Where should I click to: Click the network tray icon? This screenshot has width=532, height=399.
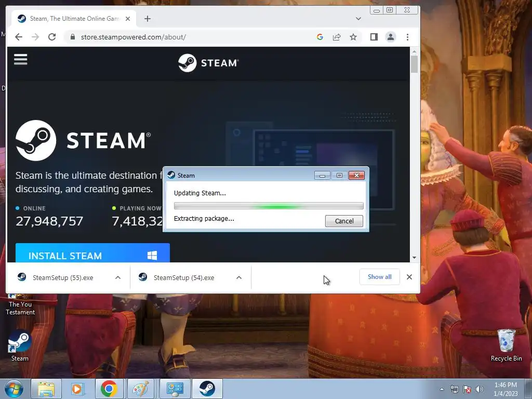(454, 389)
